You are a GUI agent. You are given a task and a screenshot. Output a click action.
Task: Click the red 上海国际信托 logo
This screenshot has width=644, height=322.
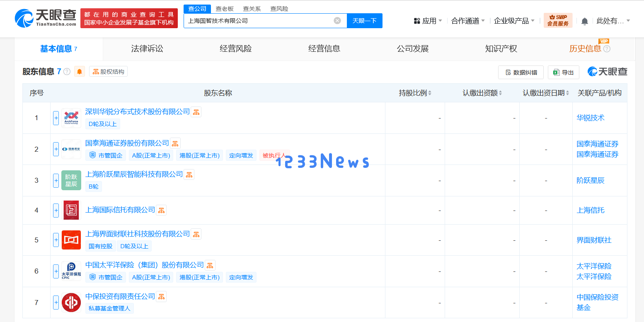click(71, 210)
